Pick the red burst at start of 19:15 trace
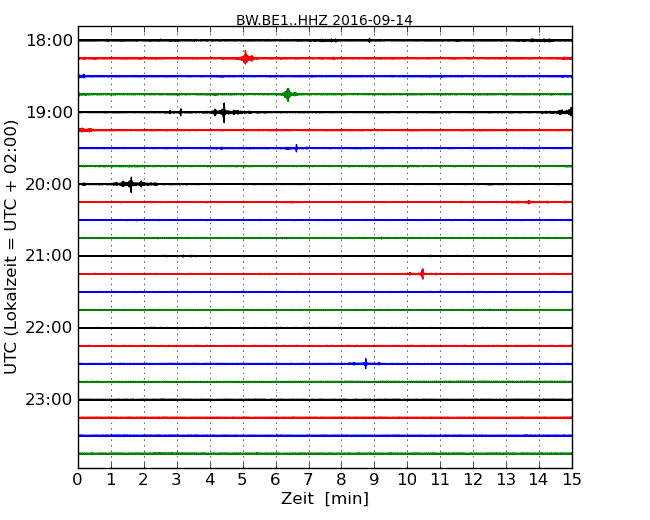 tap(86, 130)
